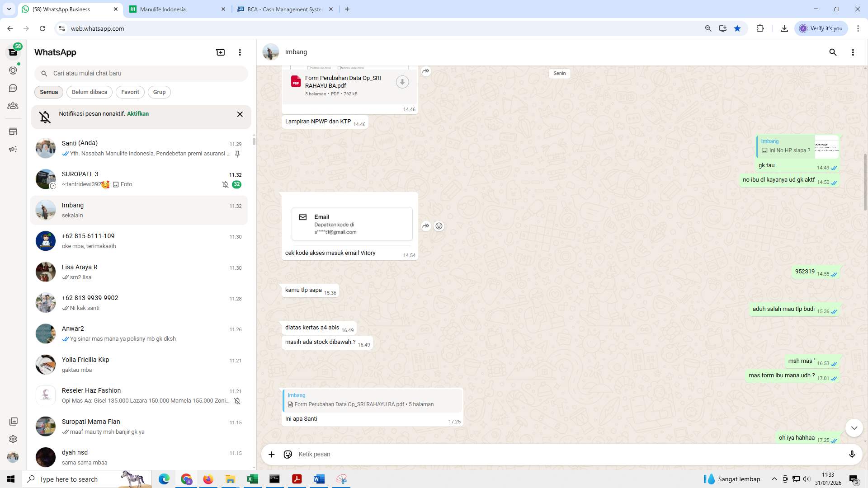The width and height of the screenshot is (868, 488).
Task: Open the Communities panel
Action: [13, 106]
